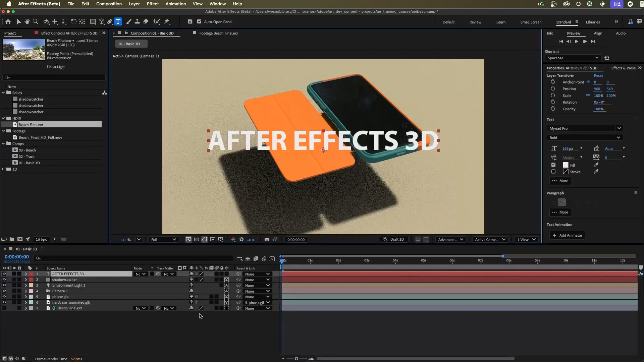Hide the phone.glb layer
Viewport: 644px width, 362px height.
pos(4,297)
